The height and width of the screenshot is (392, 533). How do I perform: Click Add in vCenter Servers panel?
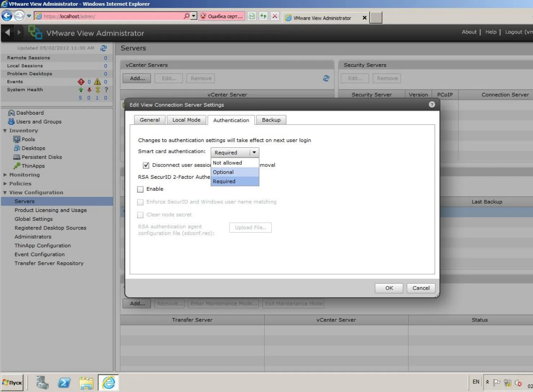137,78
